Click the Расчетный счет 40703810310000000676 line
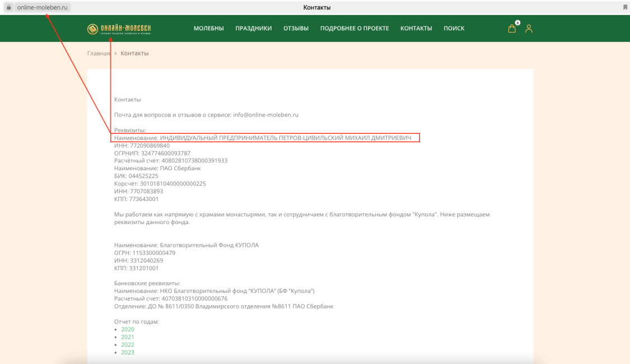 pos(171,298)
